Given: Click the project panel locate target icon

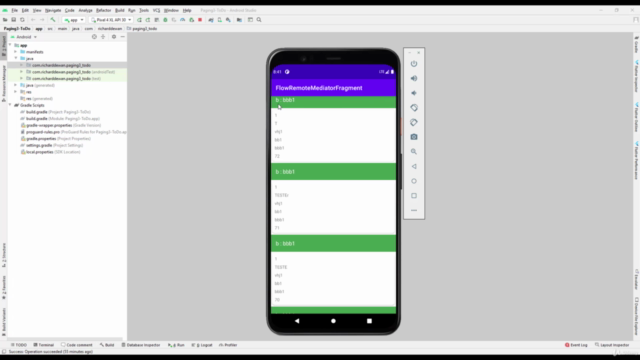Looking at the screenshot, I should coord(94,37).
